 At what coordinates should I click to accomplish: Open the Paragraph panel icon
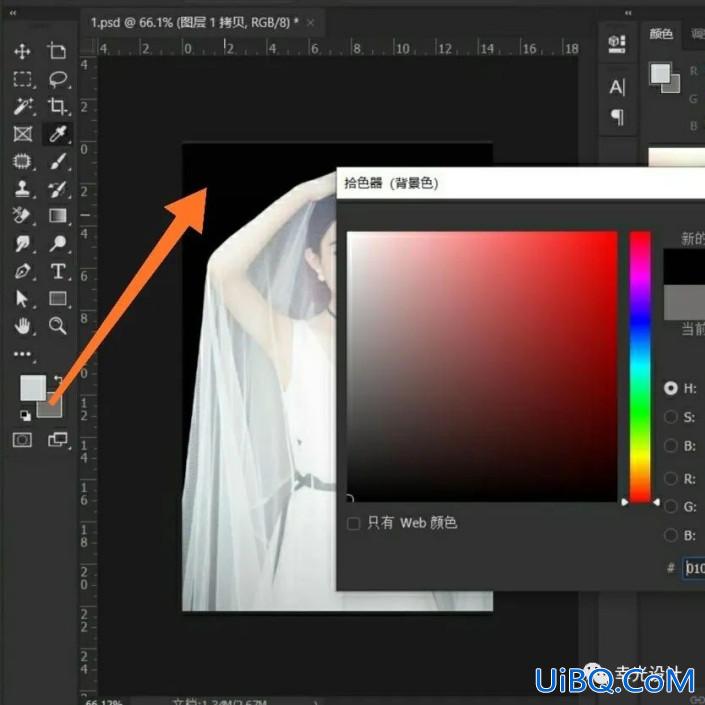[x=617, y=117]
